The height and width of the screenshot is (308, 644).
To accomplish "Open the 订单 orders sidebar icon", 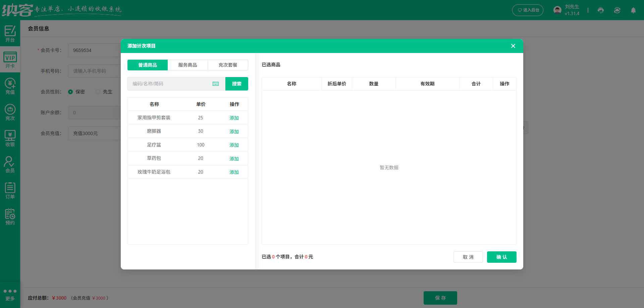I will (10, 190).
